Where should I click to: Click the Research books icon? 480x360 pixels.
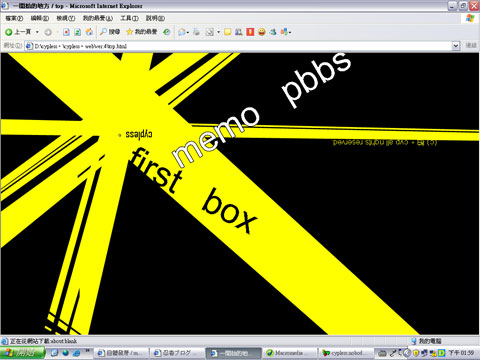[239, 32]
